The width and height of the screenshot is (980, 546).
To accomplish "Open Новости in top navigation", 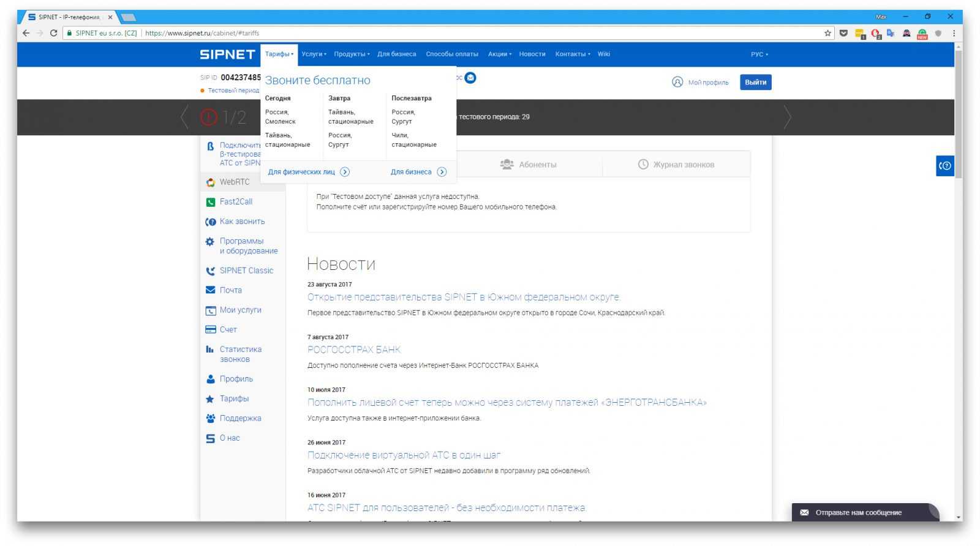I will pyautogui.click(x=532, y=54).
